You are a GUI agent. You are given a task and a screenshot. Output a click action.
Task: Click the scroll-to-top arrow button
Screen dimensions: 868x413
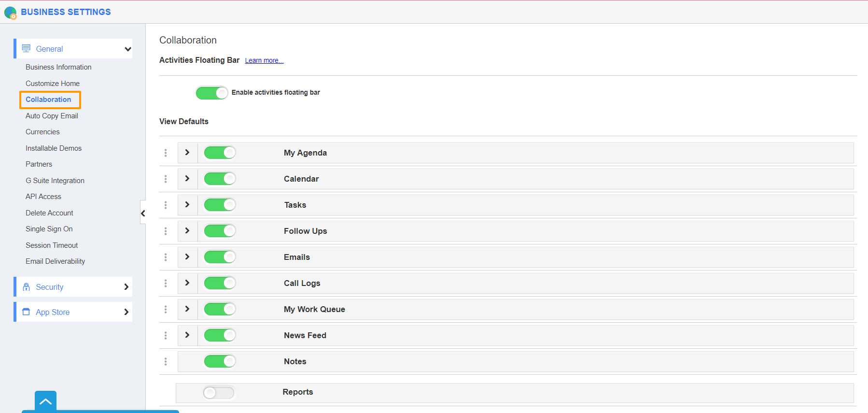[x=45, y=401]
